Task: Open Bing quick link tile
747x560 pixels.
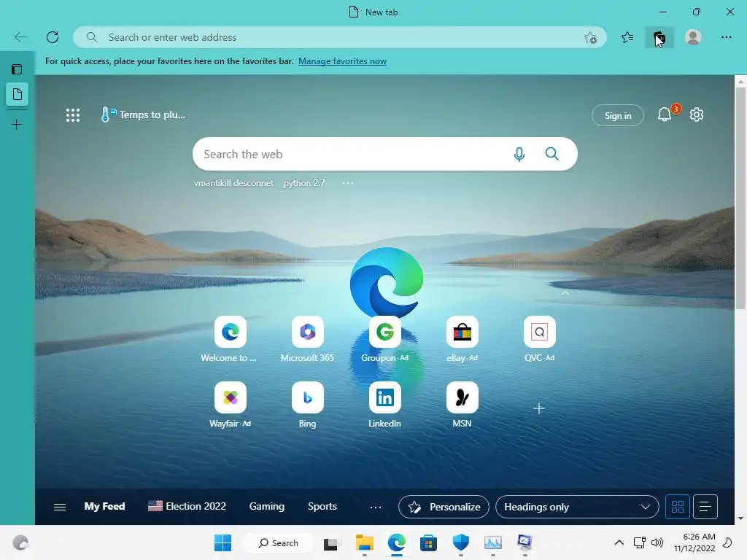Action: [x=307, y=405]
